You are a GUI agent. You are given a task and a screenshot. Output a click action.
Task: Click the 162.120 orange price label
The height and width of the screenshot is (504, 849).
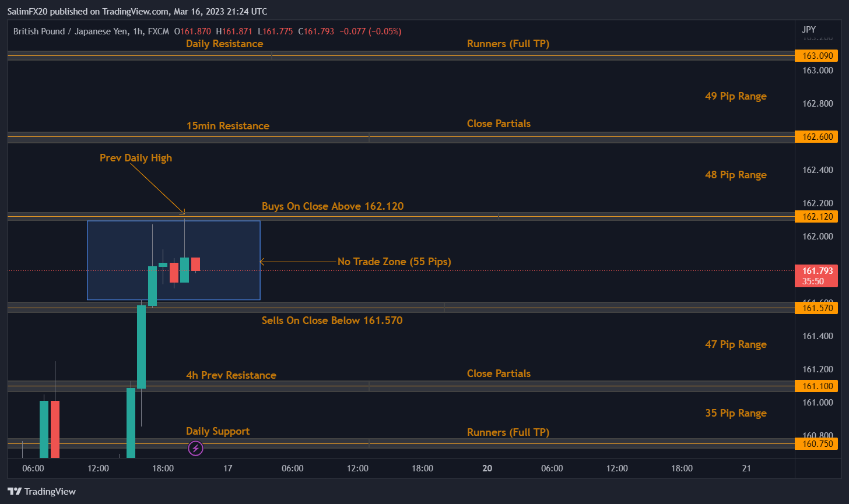(x=816, y=217)
